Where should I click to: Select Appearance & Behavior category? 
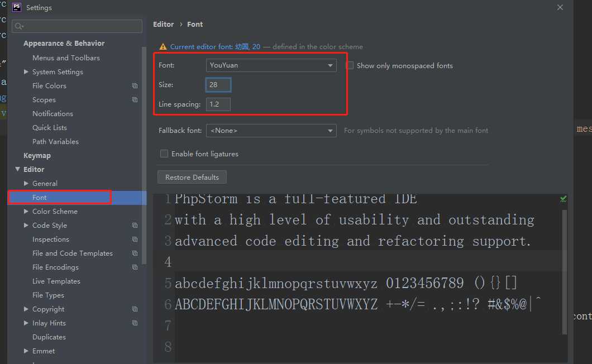[x=64, y=44]
